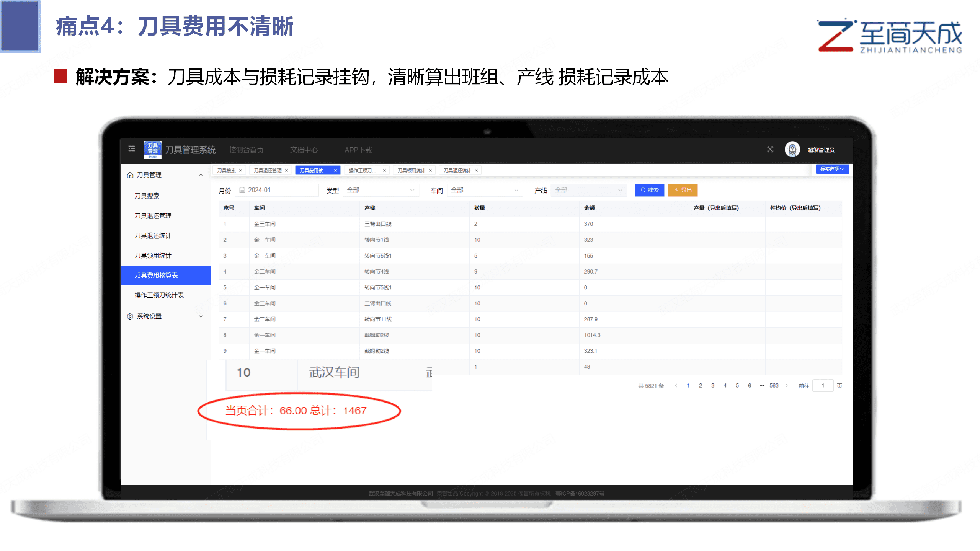Expand the 系统设置 sidebar group
This screenshot has height=551, width=980.
(201, 316)
